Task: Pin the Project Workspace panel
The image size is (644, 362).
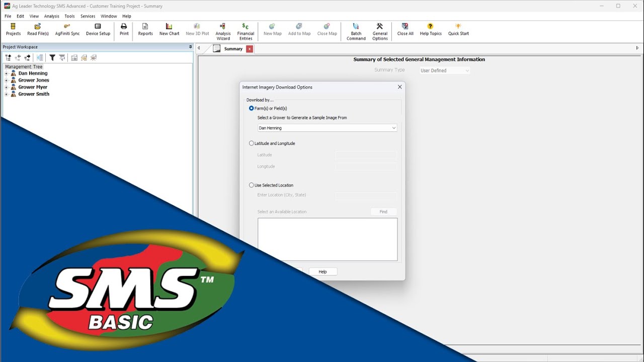Action: tap(190, 47)
